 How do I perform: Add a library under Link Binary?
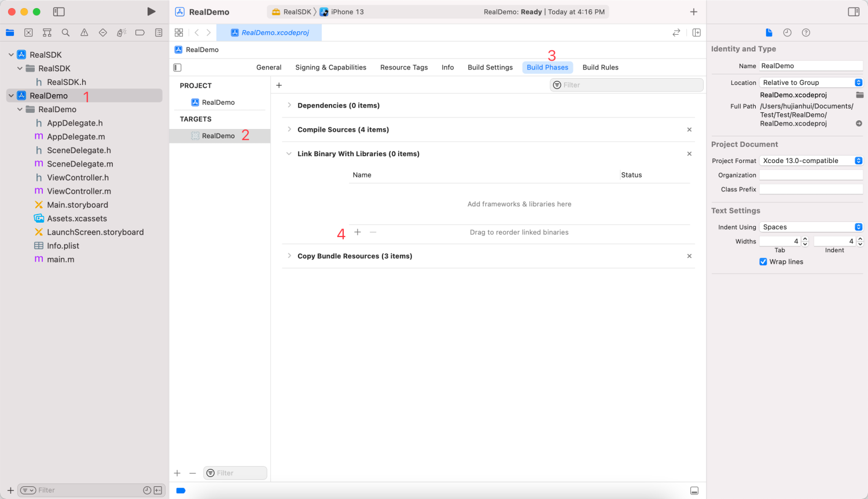(358, 232)
